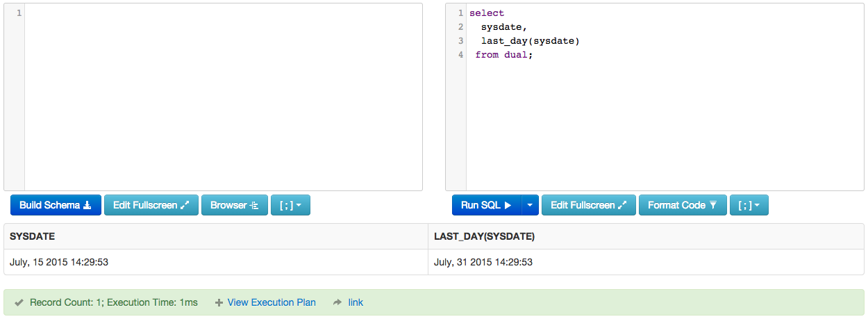Click the LAST_DAY(SYSDATE) column header
The height and width of the screenshot is (319, 868).
(x=484, y=237)
